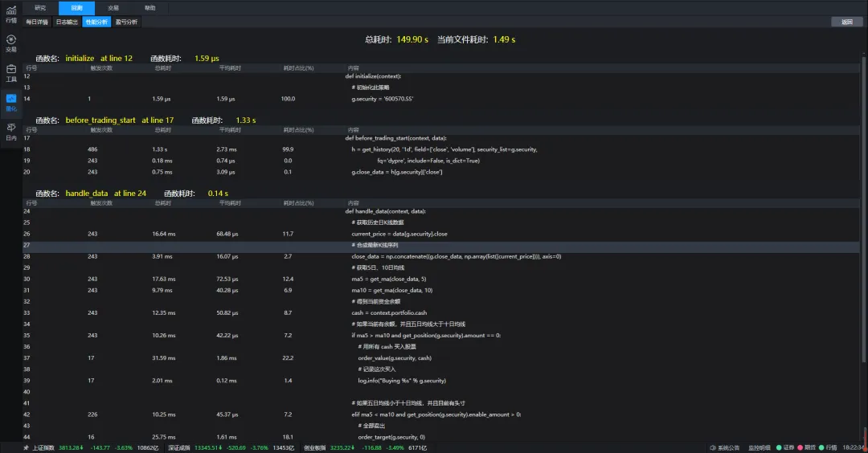868x453 pixels.
Task: Select the ma5 = get_ma(close_data, 5) line
Action: [389, 280]
